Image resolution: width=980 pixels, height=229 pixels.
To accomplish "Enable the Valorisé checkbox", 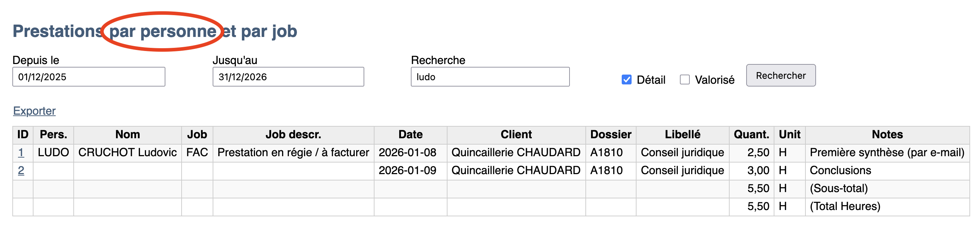I will [684, 79].
